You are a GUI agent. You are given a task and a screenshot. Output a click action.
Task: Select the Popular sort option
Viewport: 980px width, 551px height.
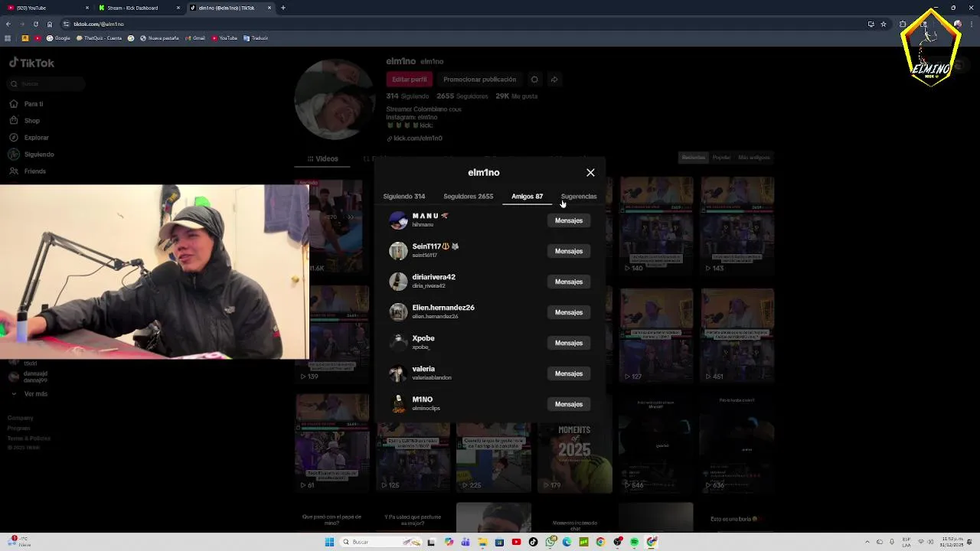pyautogui.click(x=721, y=158)
